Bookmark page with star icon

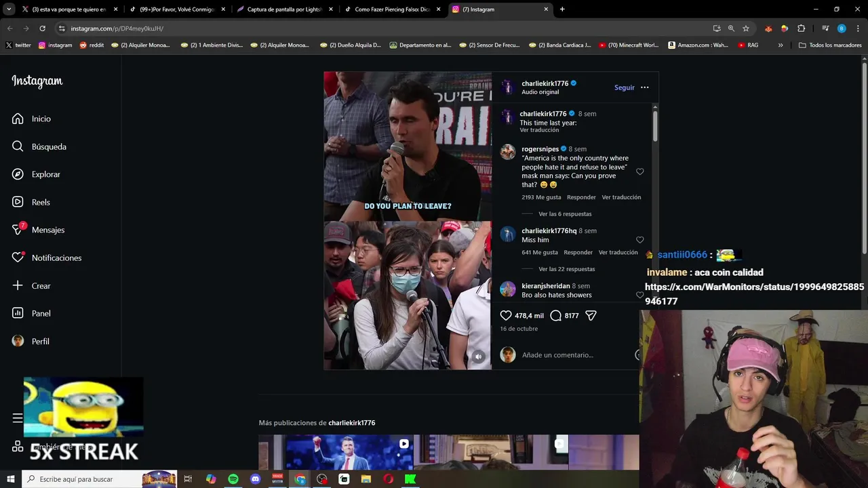746,28
